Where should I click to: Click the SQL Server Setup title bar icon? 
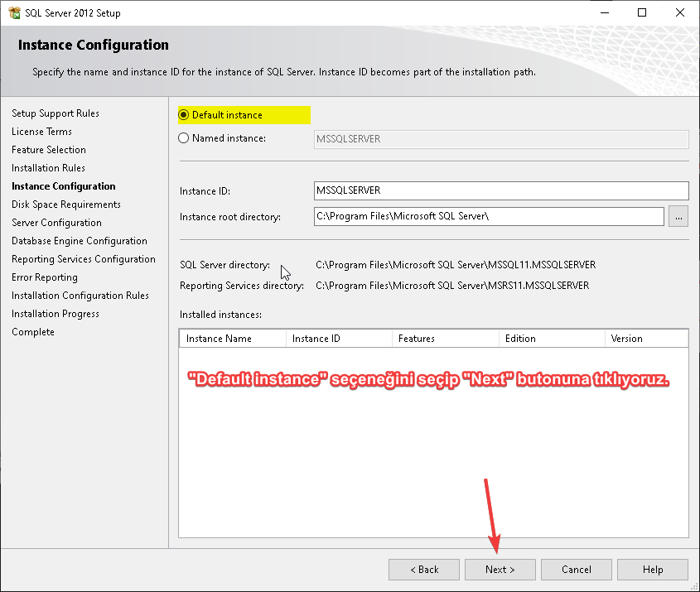coord(13,12)
